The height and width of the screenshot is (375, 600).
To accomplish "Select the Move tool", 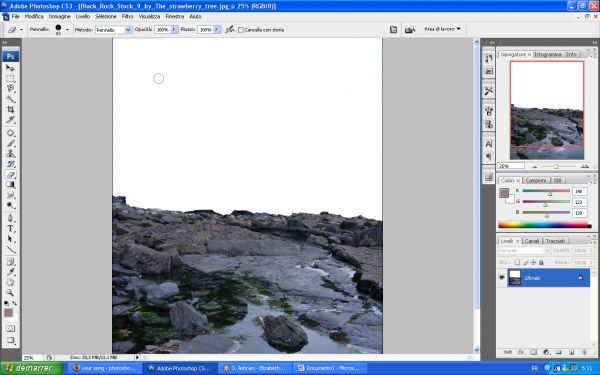I will 10,68.
